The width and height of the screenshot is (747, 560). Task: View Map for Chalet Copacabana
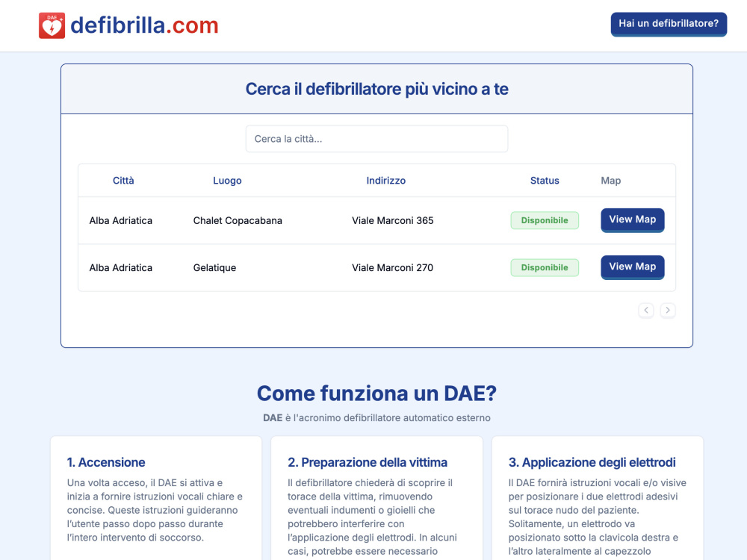633,220
